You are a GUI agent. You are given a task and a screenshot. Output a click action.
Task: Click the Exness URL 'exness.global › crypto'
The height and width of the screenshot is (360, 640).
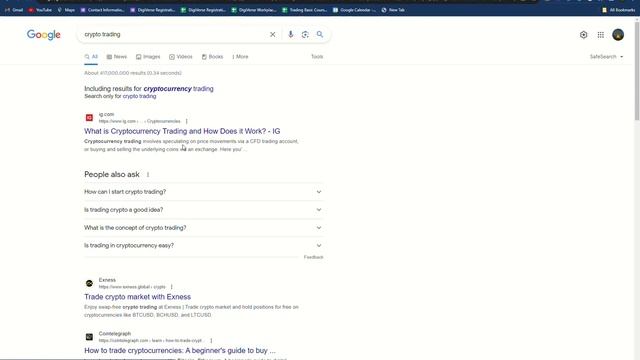click(132, 287)
